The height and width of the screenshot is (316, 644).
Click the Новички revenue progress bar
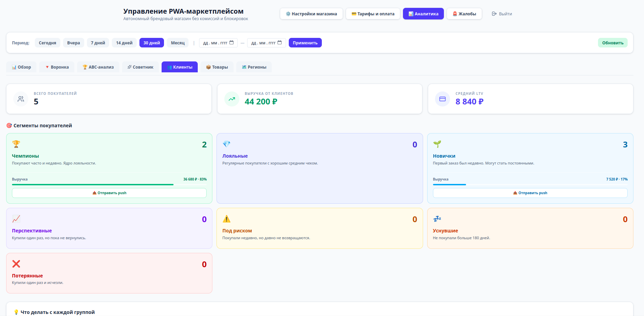[x=530, y=185]
